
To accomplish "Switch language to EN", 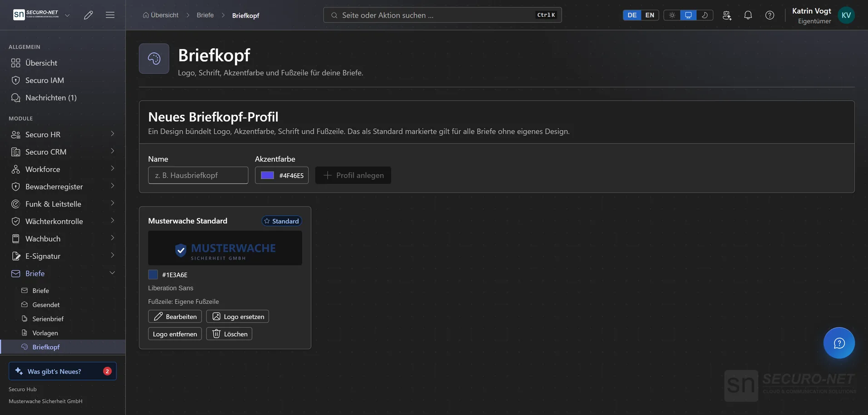I will [650, 15].
